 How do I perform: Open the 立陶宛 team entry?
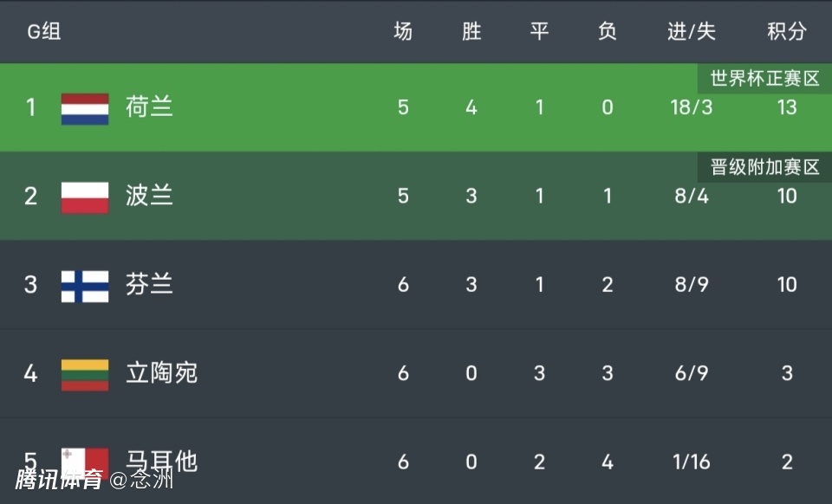161,373
